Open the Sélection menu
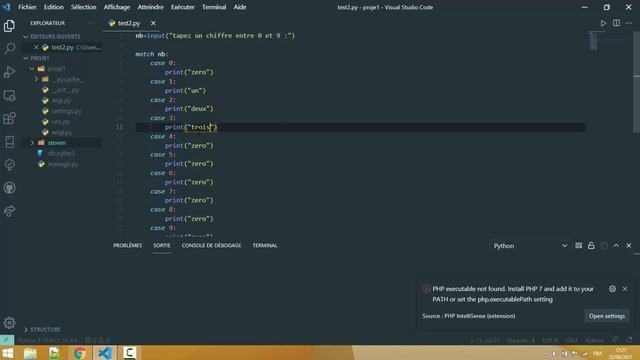 click(83, 7)
